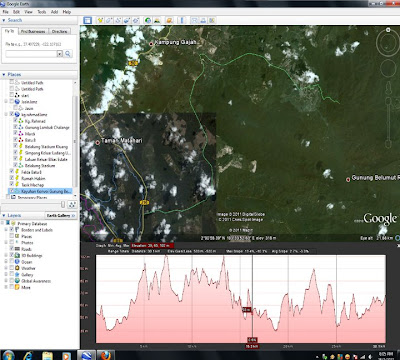Toggle sunlight across the landscape
Viewport: 400px width, 360px height.
coord(157,20)
